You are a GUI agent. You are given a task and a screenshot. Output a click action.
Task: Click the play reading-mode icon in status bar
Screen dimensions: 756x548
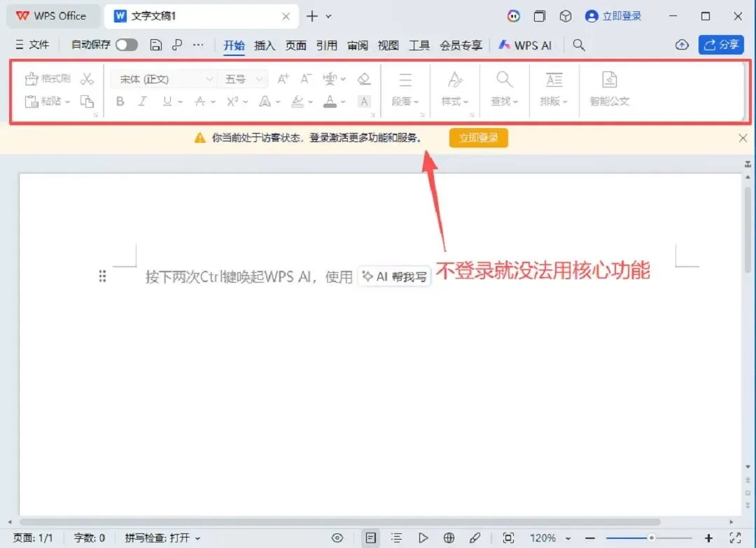pyautogui.click(x=423, y=538)
